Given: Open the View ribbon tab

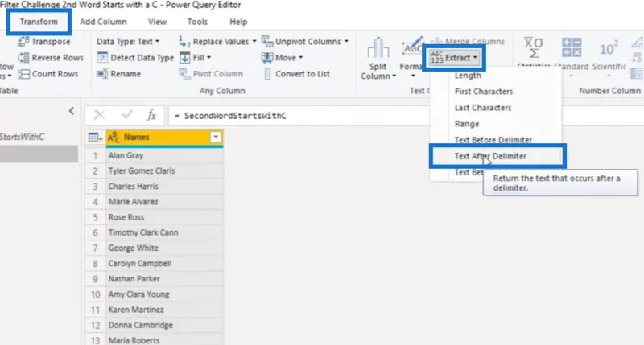Looking at the screenshot, I should 157,22.
